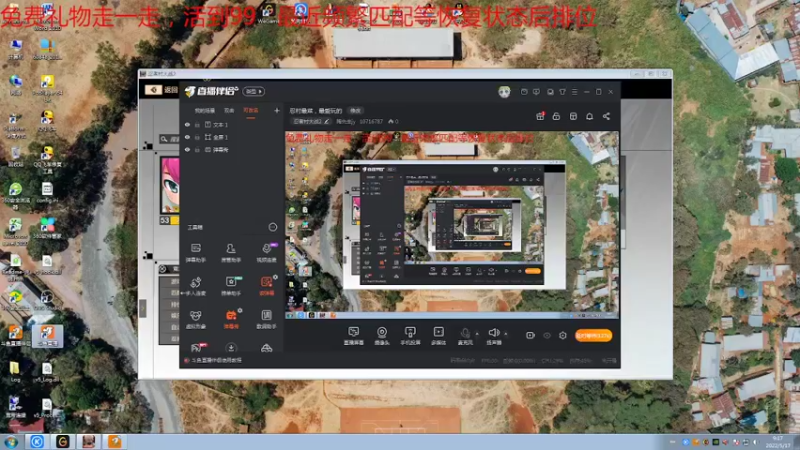Toggle lock on the full screen 1 layer
800x450 pixels.
[197, 137]
